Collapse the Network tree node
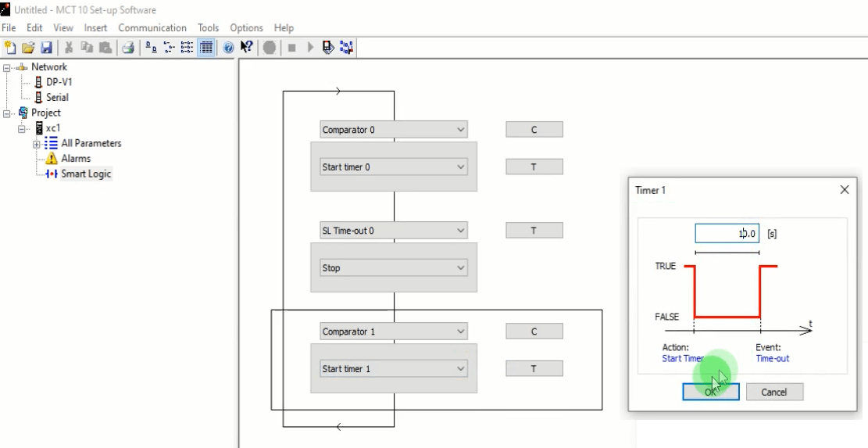 (6, 67)
